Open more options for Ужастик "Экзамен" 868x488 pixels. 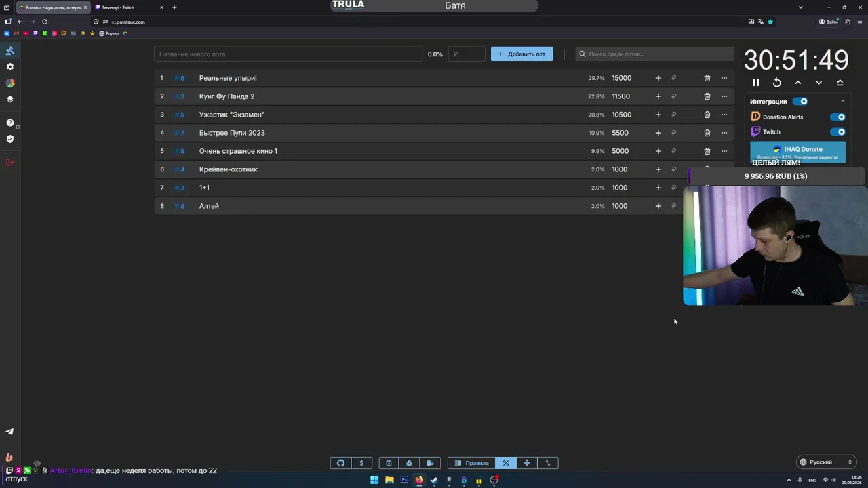(724, 115)
